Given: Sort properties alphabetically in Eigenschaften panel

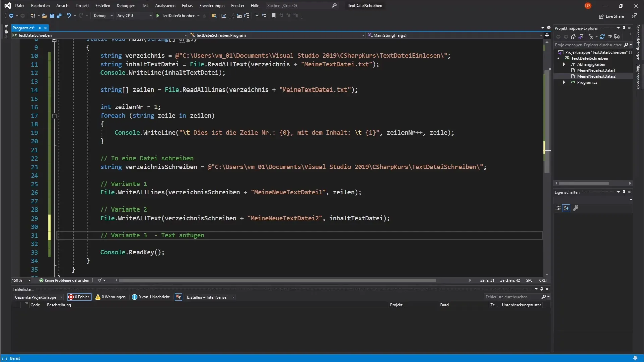Looking at the screenshot, I should pos(566,208).
